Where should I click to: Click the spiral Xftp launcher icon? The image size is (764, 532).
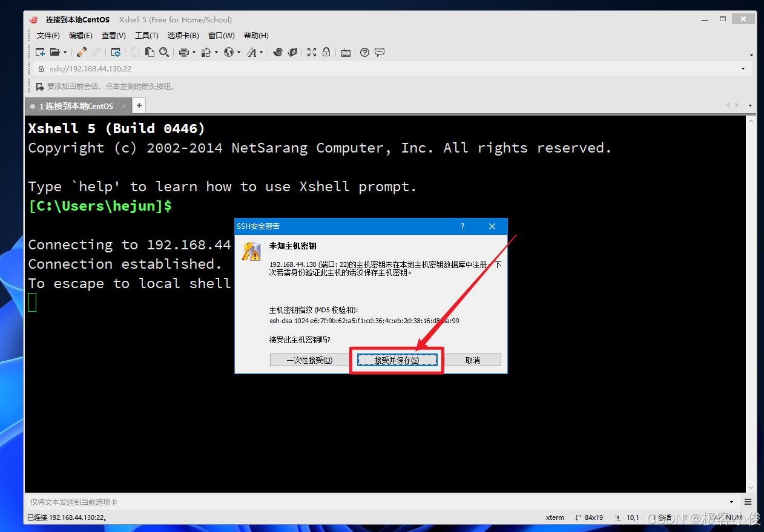pyautogui.click(x=278, y=53)
